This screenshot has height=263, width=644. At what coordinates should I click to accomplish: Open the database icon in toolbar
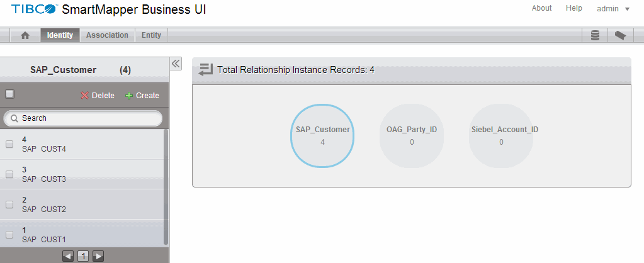(595, 36)
